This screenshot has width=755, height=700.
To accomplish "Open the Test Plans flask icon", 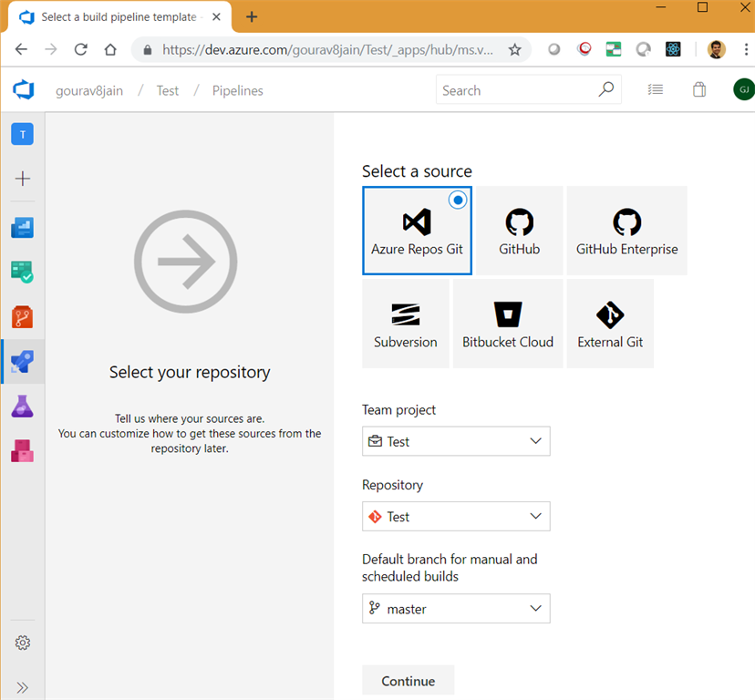I will pyautogui.click(x=22, y=407).
